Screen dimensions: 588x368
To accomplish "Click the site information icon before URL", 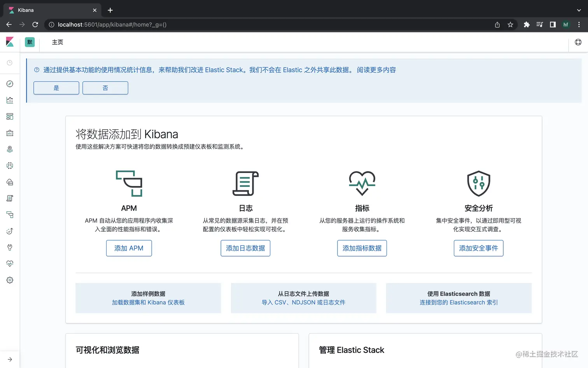I will click(x=51, y=25).
